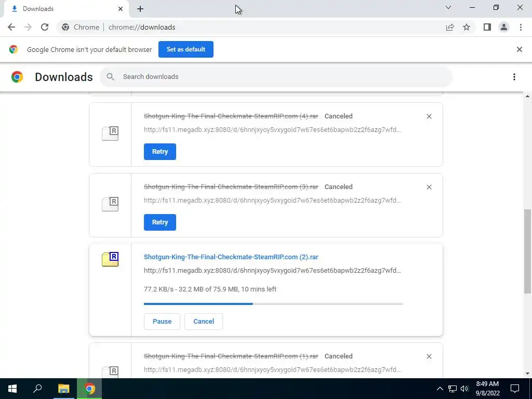
Task: Cancel the (2).rar download
Action: 204,321
